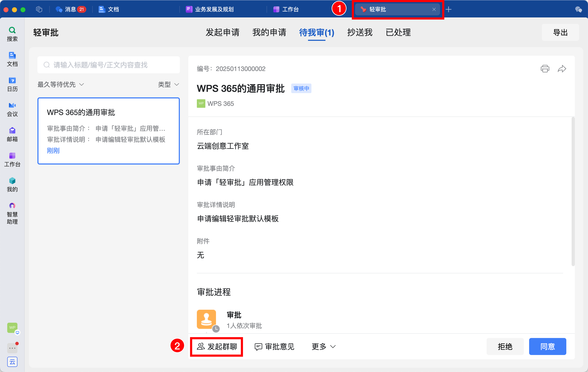This screenshot has height=372, width=588.
Task: Open Search in the left sidebar
Action: click(x=12, y=34)
